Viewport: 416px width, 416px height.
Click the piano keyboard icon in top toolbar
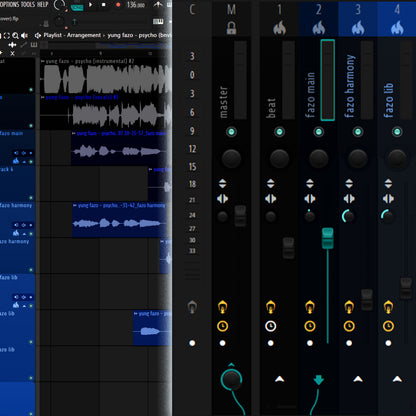(158, 22)
